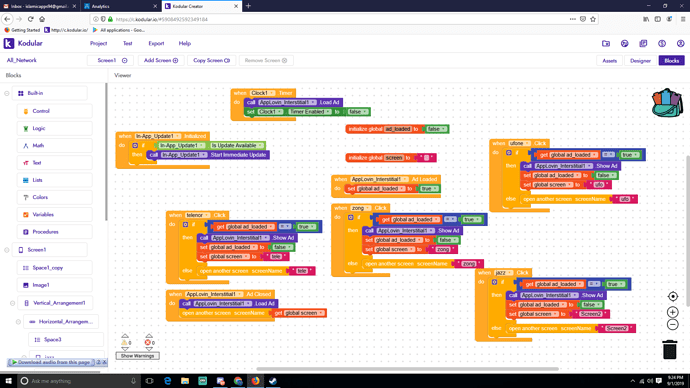
Task: Zoom out with the minus icon
Action: pyautogui.click(x=672, y=325)
